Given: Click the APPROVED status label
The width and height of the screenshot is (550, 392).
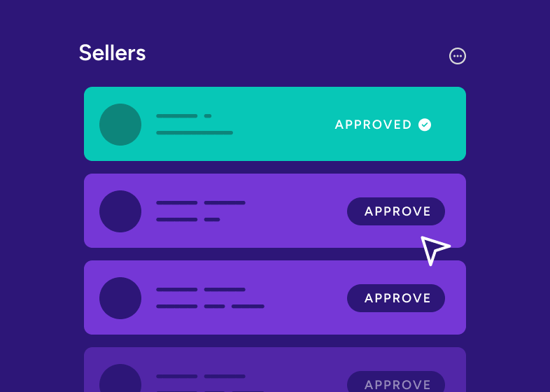Looking at the screenshot, I should click(x=374, y=125).
